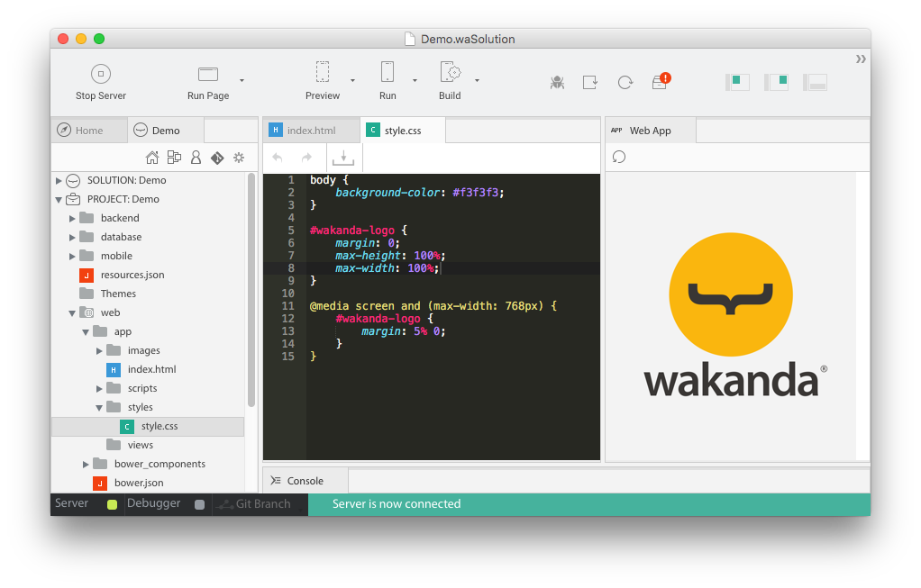The height and width of the screenshot is (588, 921).
Task: Click the Wakanda logo in preview
Action: click(x=734, y=316)
